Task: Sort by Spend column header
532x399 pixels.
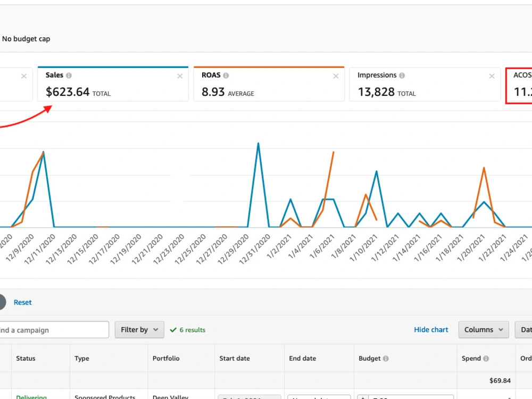Action: tap(471, 358)
